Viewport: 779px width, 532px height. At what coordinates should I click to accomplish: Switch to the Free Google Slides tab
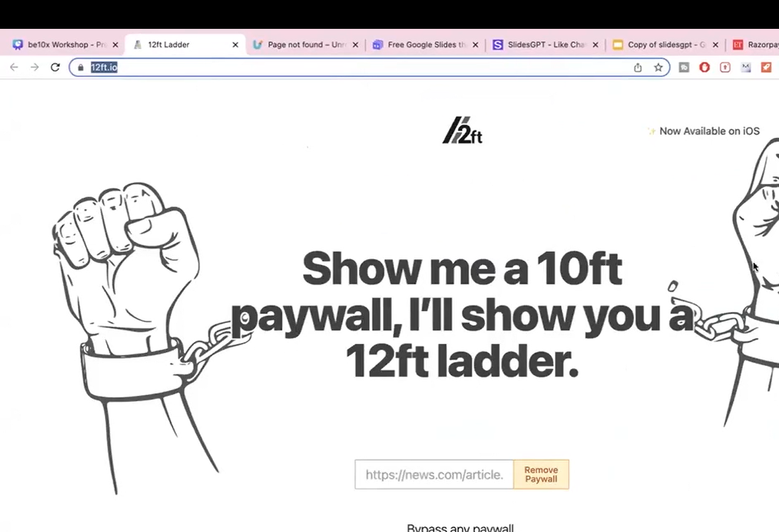[420, 45]
